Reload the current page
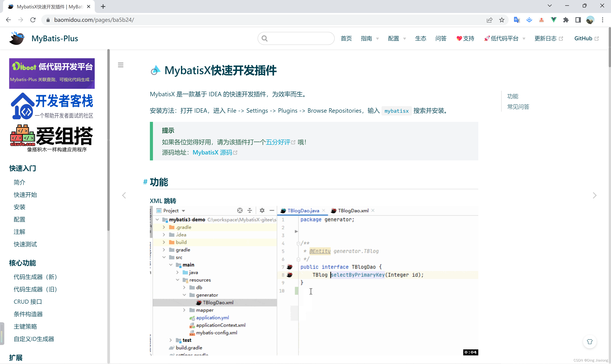Image resolution: width=611 pixels, height=364 pixels. [x=33, y=20]
